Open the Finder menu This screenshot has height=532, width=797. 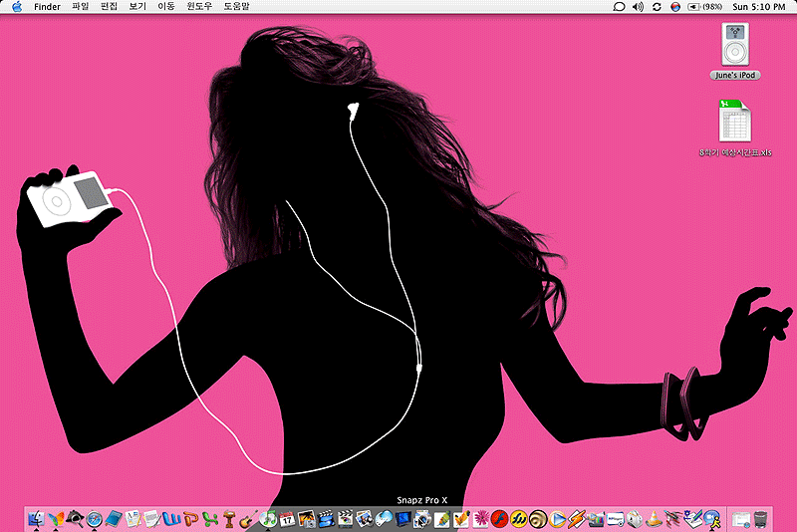47,7
